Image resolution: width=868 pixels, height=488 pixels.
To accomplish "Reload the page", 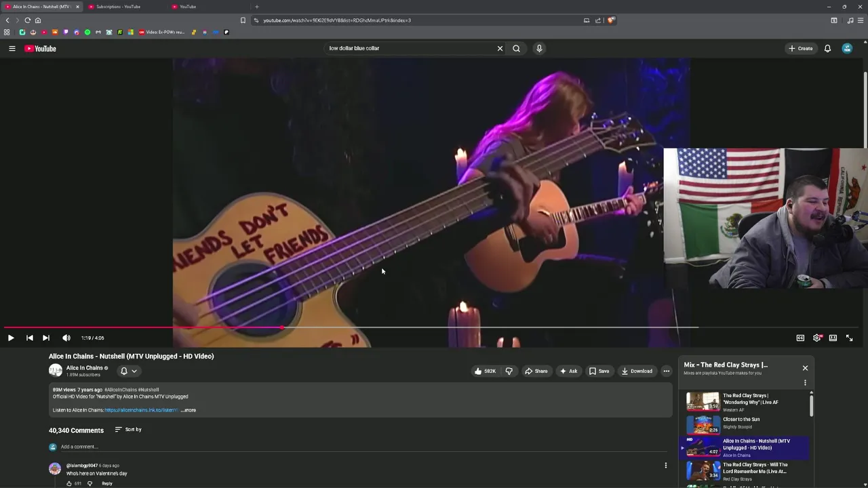I will 27,20.
